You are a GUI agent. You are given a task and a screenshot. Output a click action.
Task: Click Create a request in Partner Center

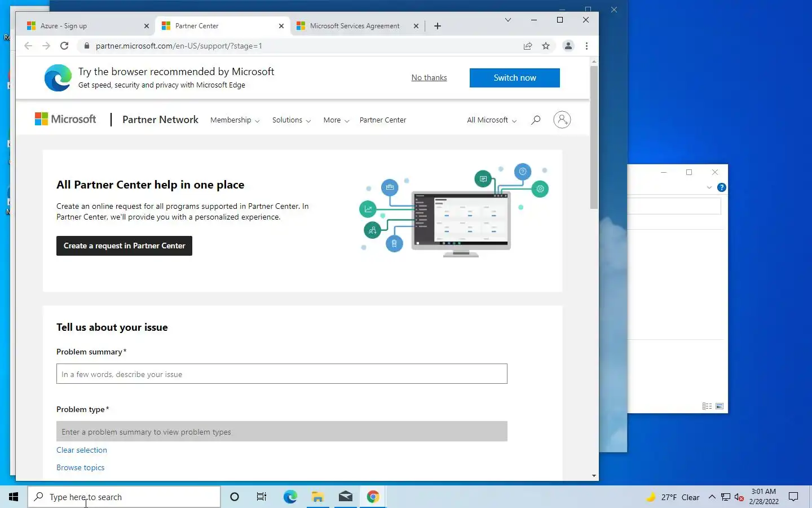[124, 246]
